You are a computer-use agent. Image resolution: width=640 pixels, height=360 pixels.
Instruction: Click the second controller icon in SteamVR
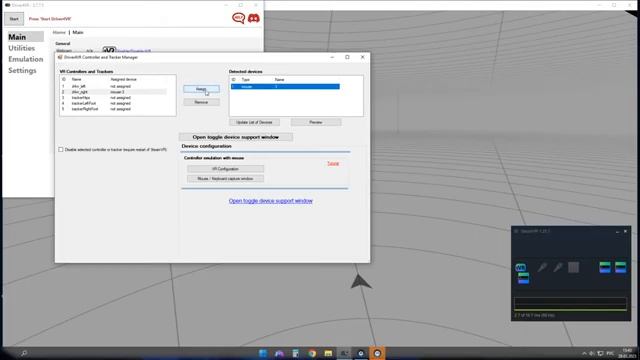pos(558,267)
